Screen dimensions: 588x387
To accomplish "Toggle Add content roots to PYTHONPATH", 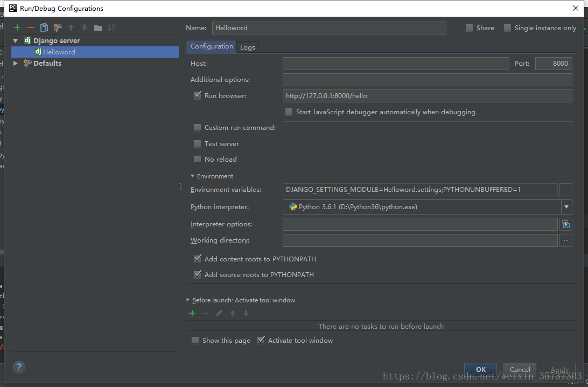I will pyautogui.click(x=197, y=259).
